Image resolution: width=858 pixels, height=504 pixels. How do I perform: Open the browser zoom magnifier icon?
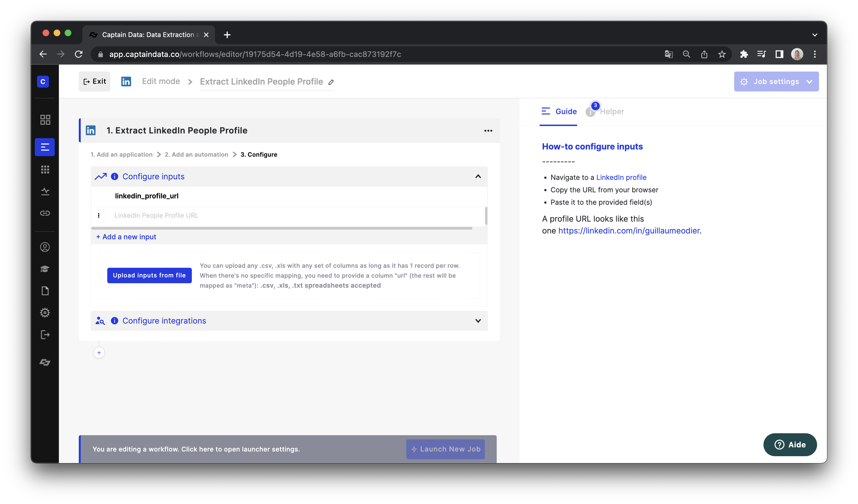pos(686,54)
